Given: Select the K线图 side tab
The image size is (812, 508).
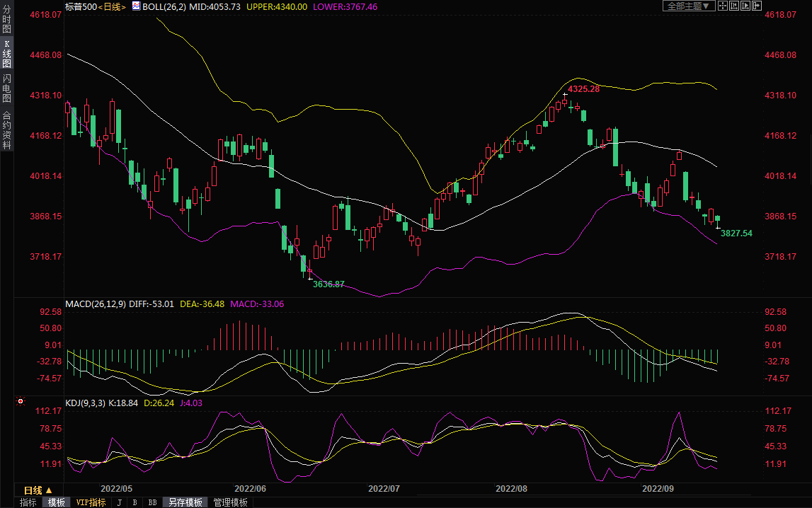Looking at the screenshot, I should [x=6, y=54].
